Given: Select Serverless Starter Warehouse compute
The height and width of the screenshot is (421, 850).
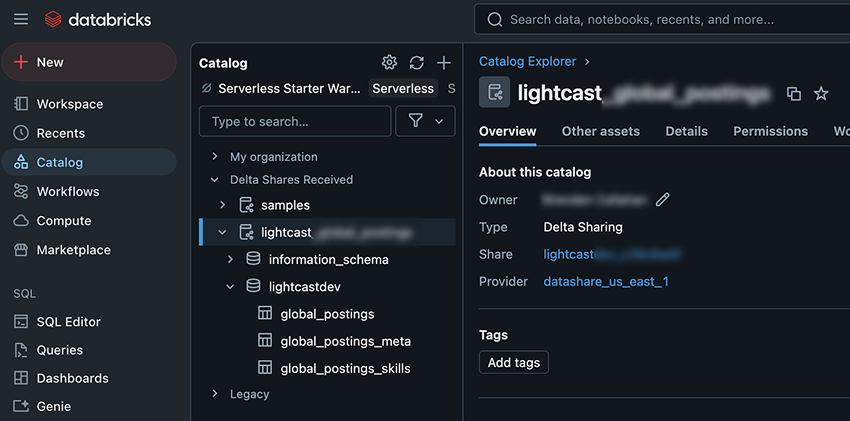Looking at the screenshot, I should click(x=289, y=88).
